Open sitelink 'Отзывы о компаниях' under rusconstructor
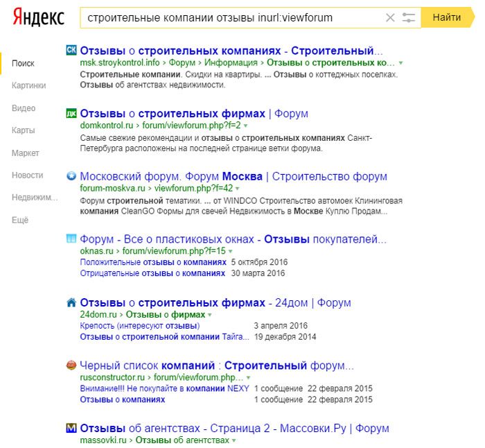Screen dimensions: 485x448 coord(123,399)
